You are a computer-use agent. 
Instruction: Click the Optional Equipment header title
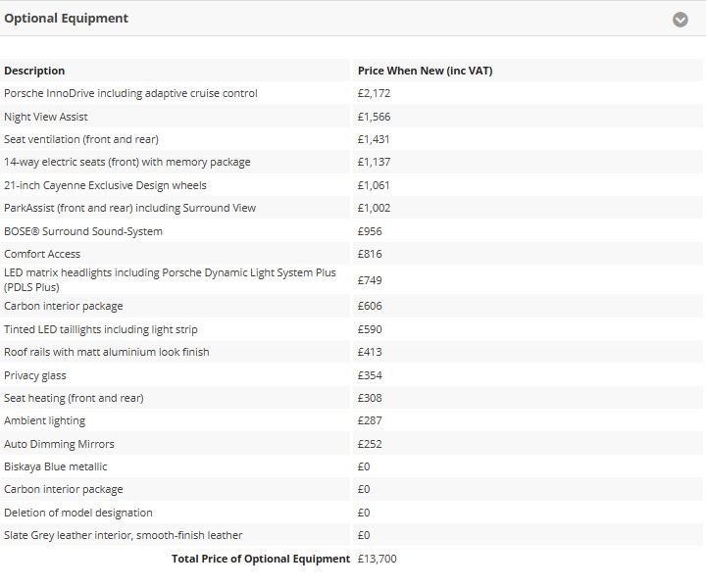click(x=67, y=19)
